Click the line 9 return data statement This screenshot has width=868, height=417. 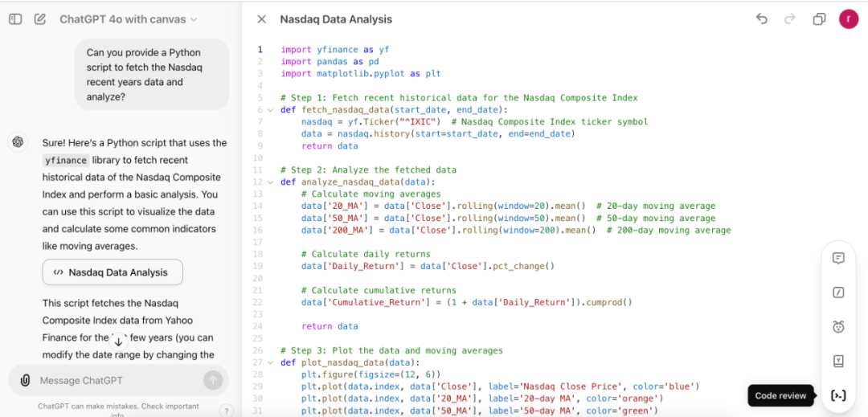pyautogui.click(x=330, y=146)
